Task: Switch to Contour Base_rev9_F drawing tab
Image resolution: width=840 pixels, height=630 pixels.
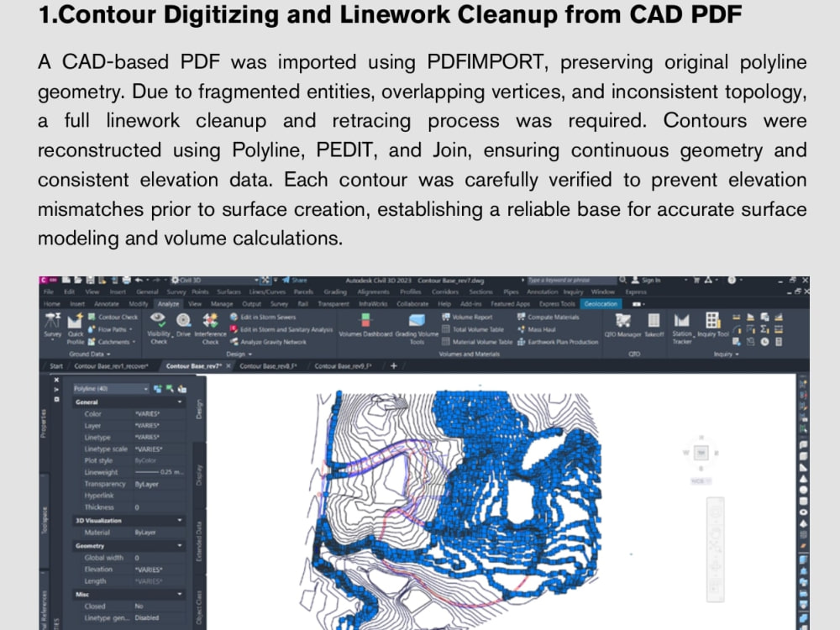Action: 343,366
